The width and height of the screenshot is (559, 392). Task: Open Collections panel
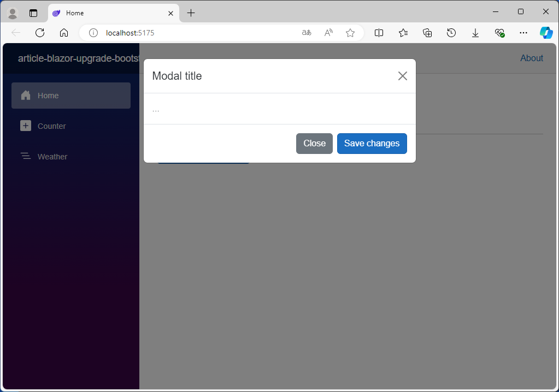click(427, 33)
